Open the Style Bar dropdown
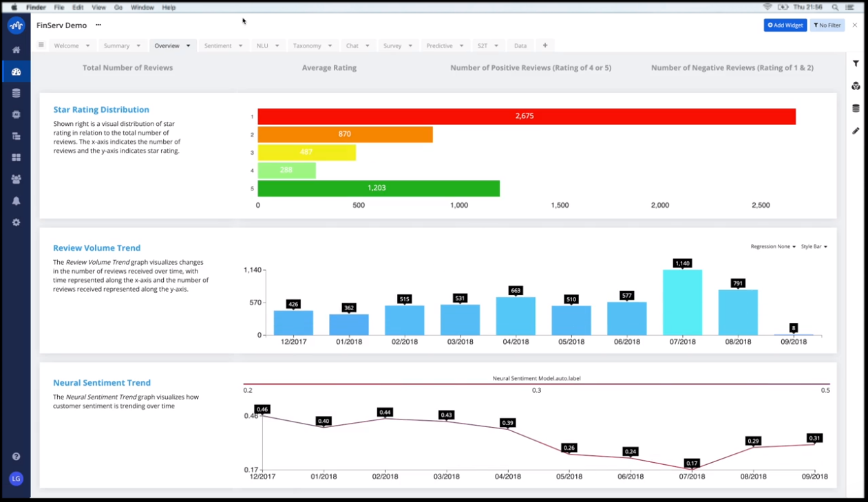This screenshot has height=502, width=868. (814, 246)
